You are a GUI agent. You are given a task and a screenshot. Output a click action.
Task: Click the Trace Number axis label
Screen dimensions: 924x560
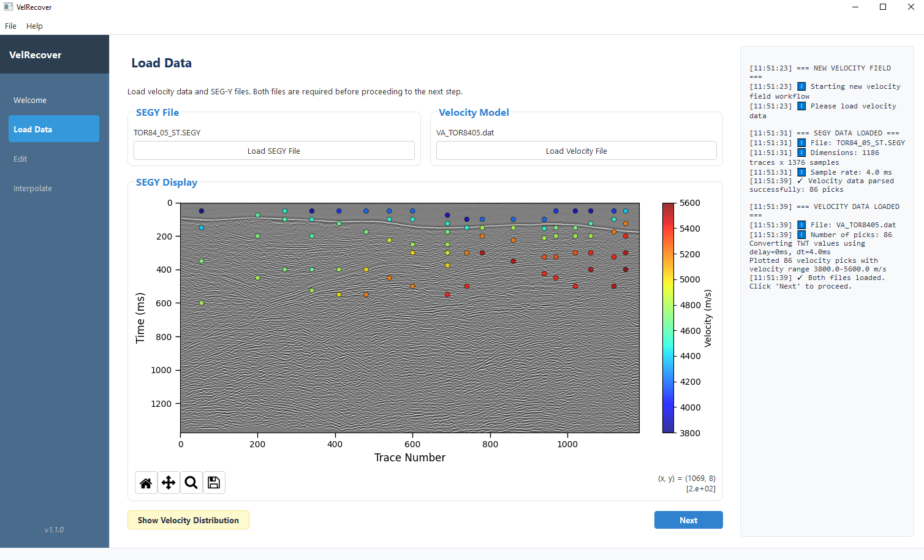410,458
